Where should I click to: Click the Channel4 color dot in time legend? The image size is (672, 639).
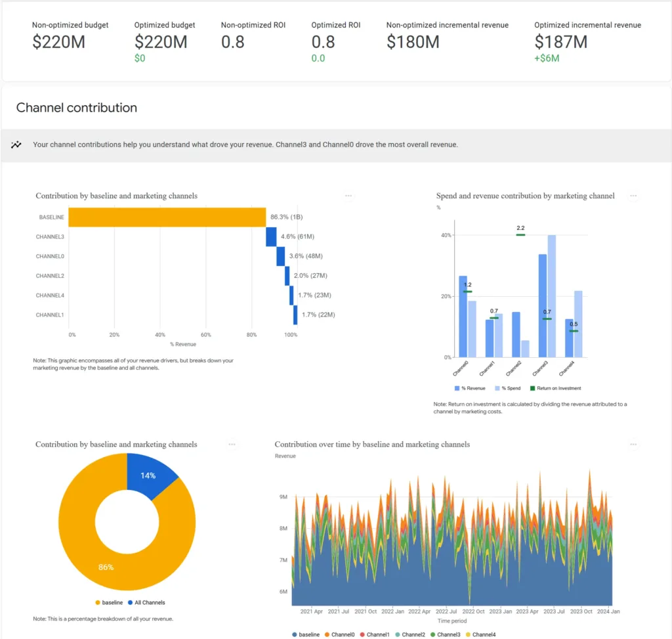(x=467, y=634)
